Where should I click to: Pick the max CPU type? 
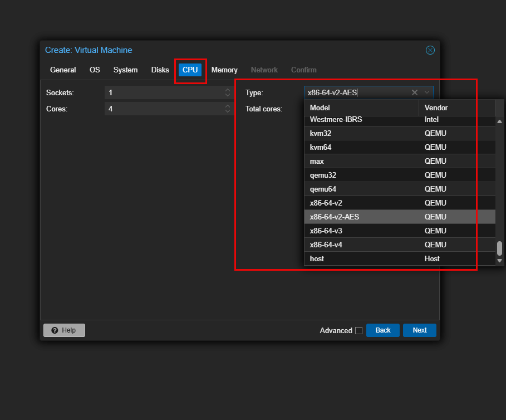(400, 161)
